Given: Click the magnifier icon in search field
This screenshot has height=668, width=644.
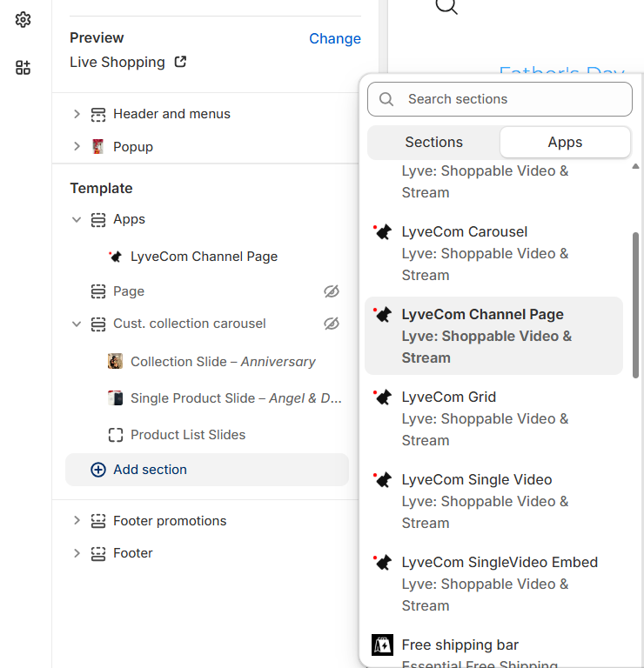Looking at the screenshot, I should (387, 99).
